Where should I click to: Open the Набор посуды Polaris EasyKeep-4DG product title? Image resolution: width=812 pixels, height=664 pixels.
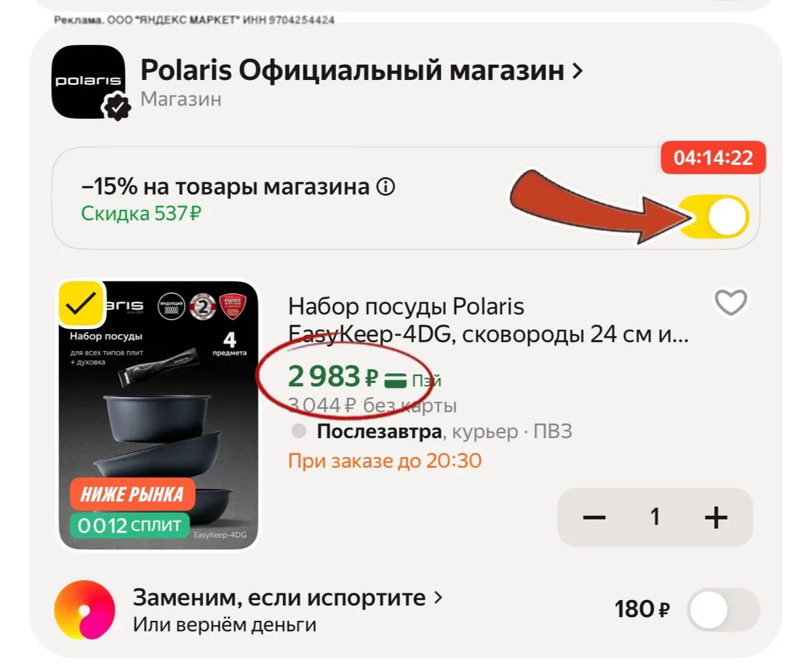coord(488,320)
